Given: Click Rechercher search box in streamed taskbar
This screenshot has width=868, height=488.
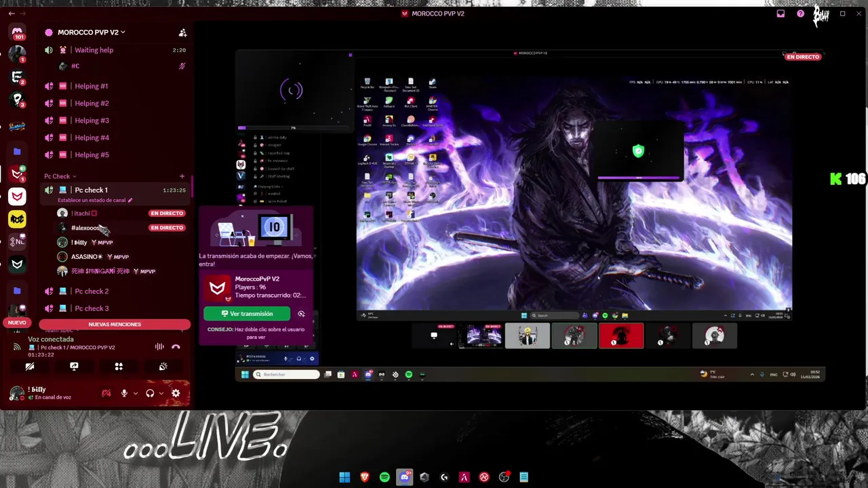Looking at the screenshot, I should coord(286,374).
